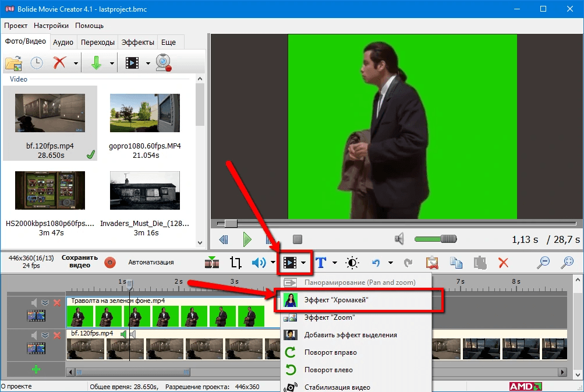Expand the video effects dropdown arrow
The height and width of the screenshot is (392, 584).
[x=303, y=263]
